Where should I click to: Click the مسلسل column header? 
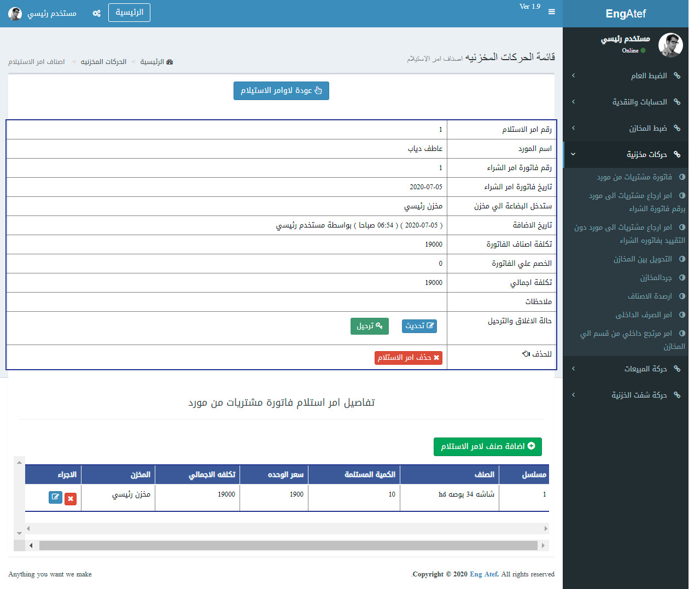pos(524,475)
